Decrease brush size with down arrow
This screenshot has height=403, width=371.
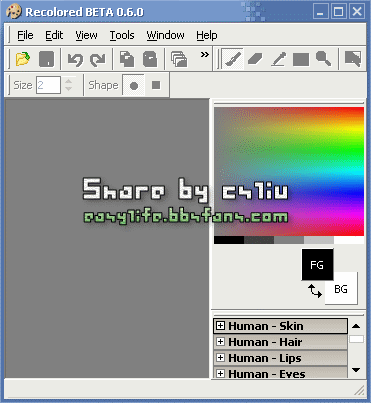[x=68, y=89]
